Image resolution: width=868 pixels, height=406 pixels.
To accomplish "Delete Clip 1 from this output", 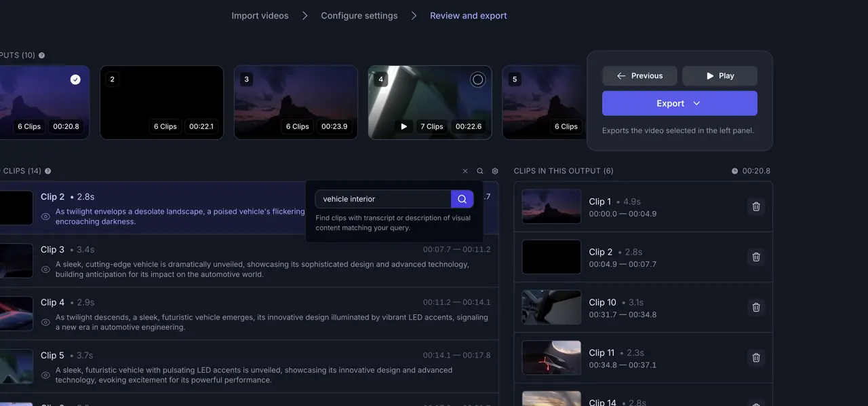I will (756, 206).
